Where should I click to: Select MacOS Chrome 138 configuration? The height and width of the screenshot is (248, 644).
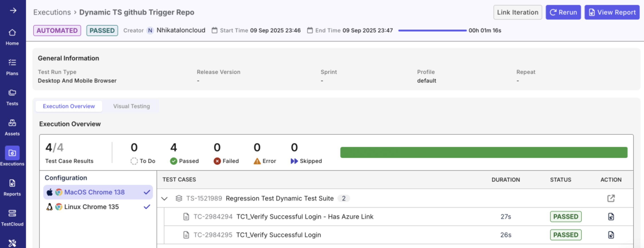tap(95, 192)
